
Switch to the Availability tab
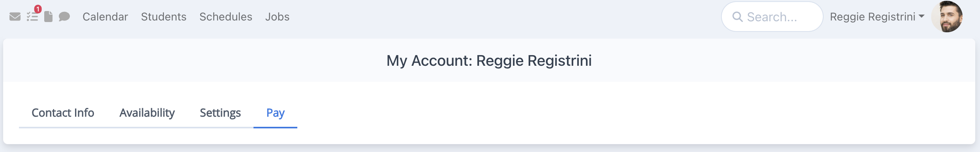(147, 113)
